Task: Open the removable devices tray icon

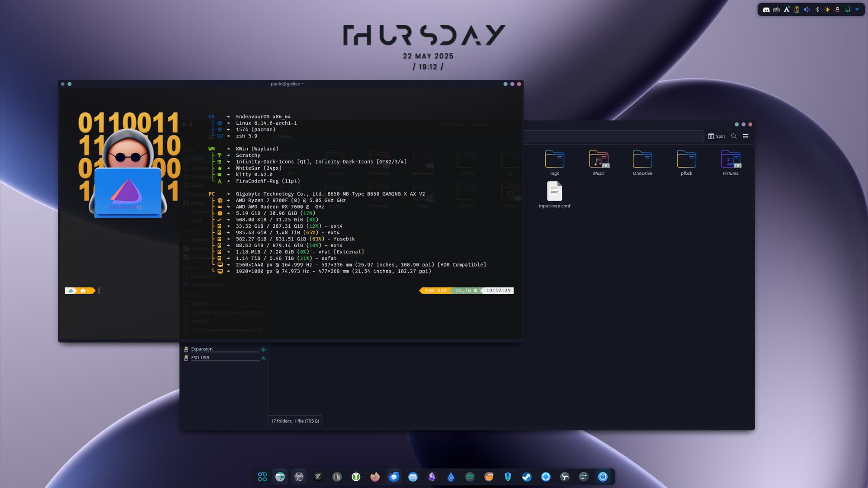Action: [x=837, y=9]
